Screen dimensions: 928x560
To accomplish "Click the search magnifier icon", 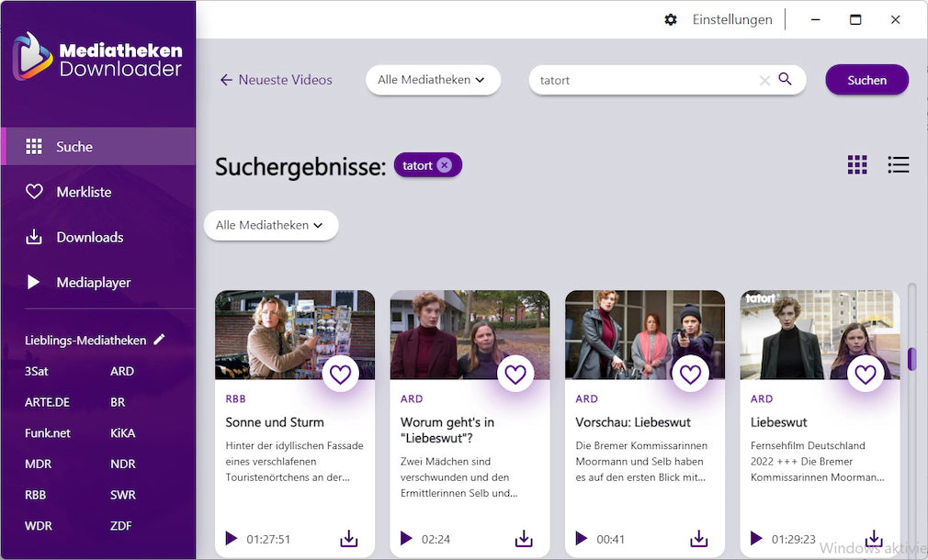I will [x=785, y=80].
